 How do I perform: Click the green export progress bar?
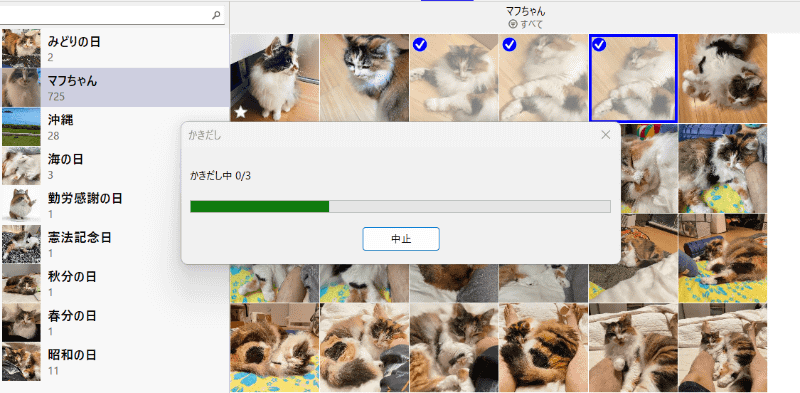tap(400, 206)
